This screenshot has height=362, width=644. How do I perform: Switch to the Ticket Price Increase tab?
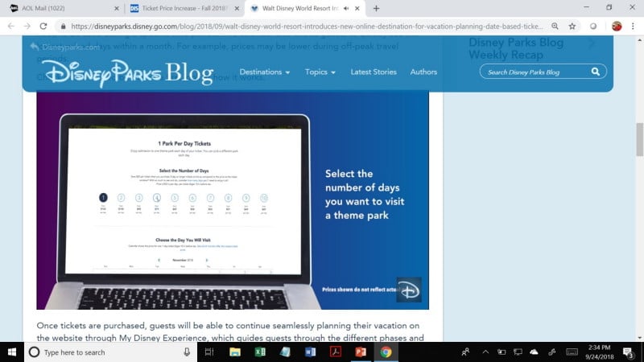coord(184,8)
